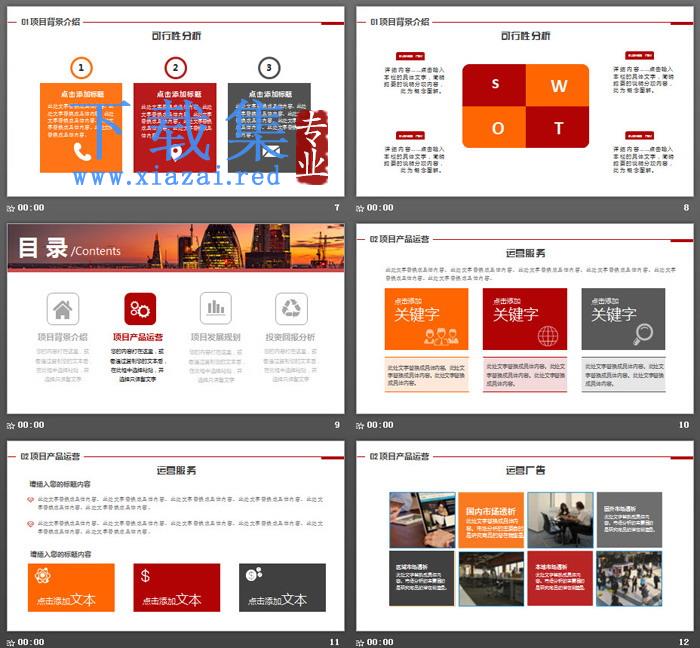700x648 pixels.
Task: Click the crowd photo on slide 12
Action: pos(629,578)
